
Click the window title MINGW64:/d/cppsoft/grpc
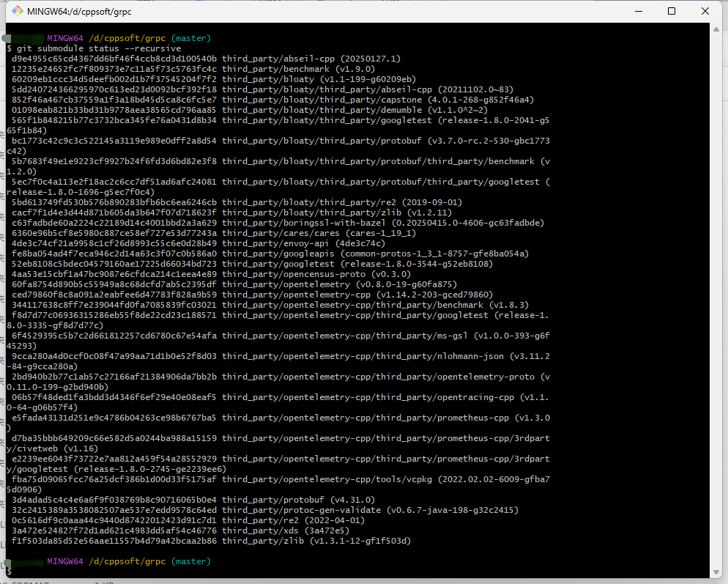(79, 12)
